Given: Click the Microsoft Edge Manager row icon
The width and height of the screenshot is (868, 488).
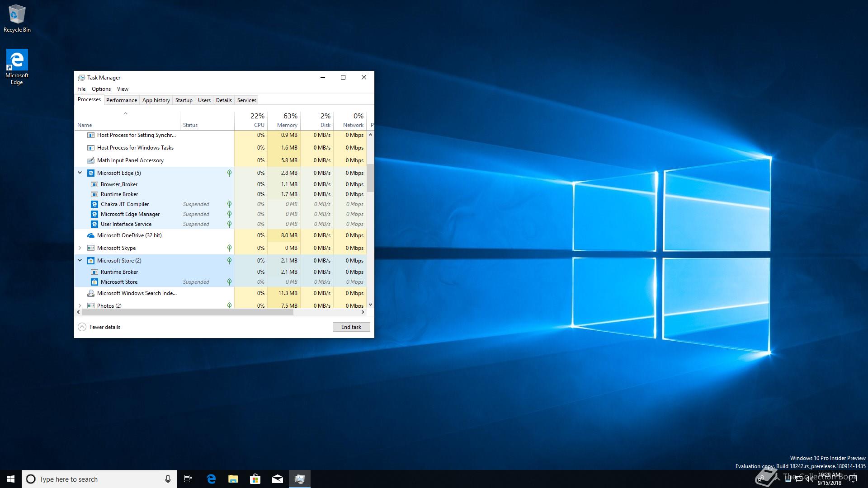Looking at the screenshot, I should pos(94,214).
